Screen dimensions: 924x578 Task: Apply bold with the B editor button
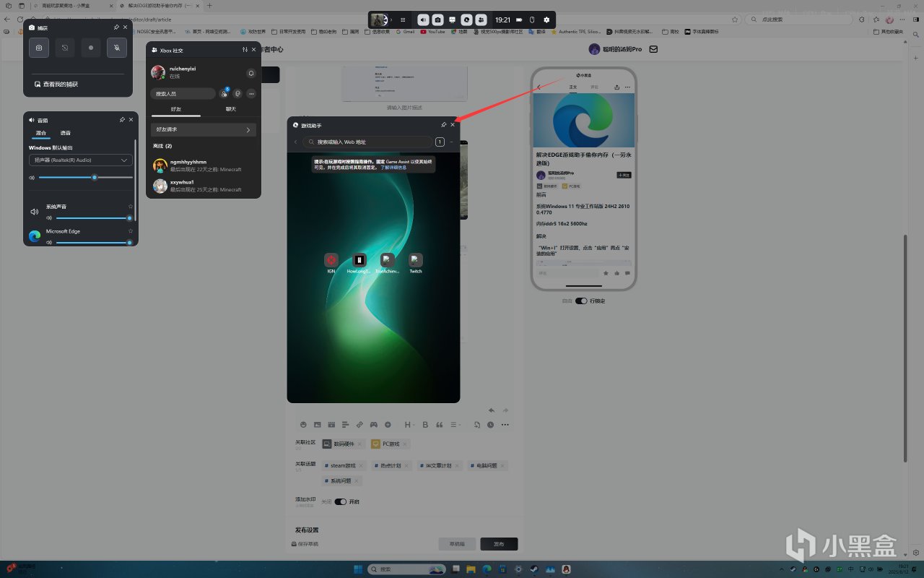click(x=425, y=425)
